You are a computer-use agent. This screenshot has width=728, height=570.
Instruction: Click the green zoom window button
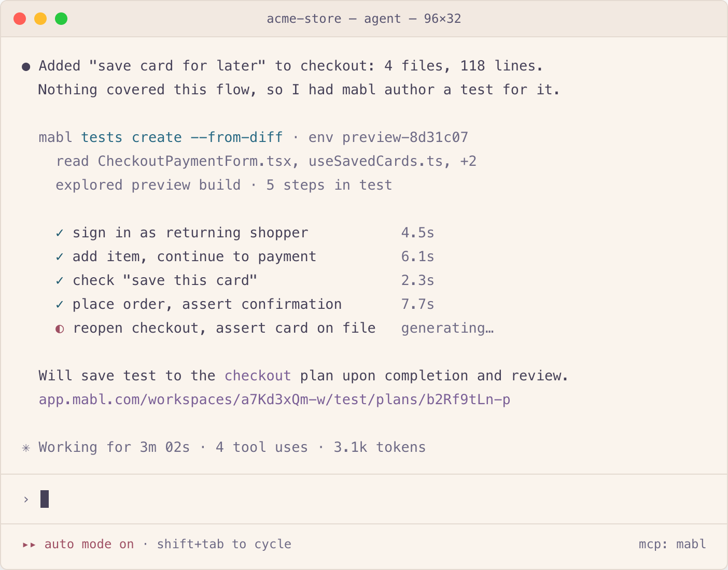click(x=61, y=19)
